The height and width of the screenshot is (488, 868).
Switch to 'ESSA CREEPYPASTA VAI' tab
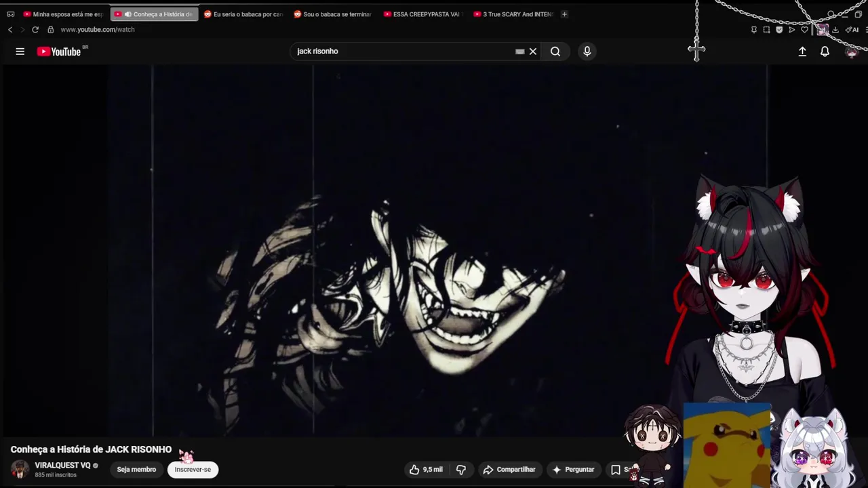point(424,14)
